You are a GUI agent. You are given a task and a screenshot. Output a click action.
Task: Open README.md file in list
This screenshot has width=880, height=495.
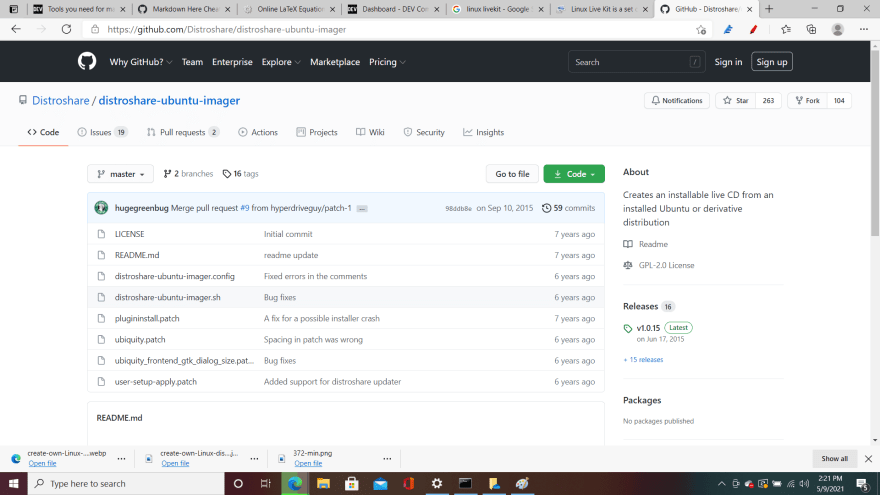(x=137, y=255)
